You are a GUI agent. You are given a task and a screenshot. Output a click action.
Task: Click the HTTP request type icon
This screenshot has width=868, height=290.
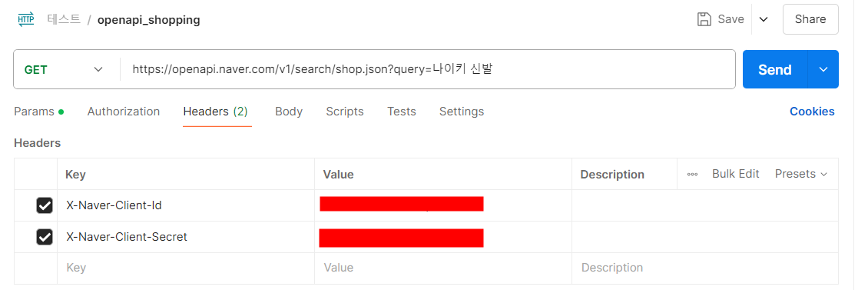[x=26, y=19]
